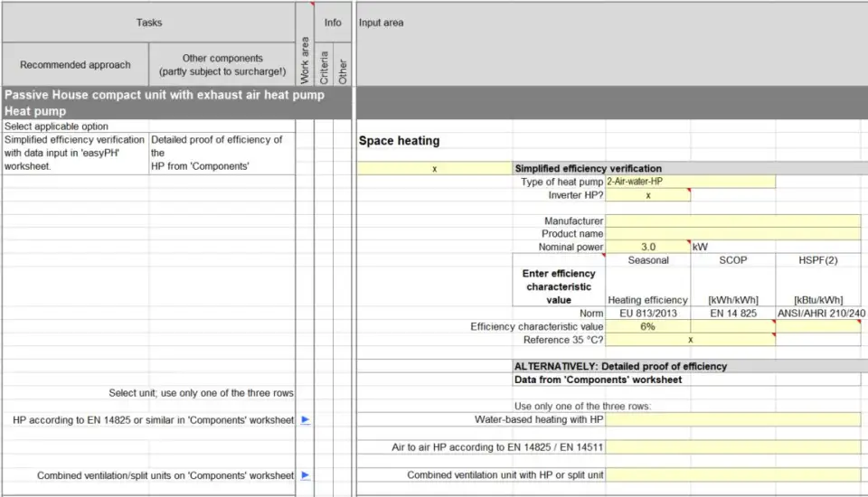Click the HSPF efficiency characteristic value cell
Screen dimensions: 868x497
pos(818,326)
